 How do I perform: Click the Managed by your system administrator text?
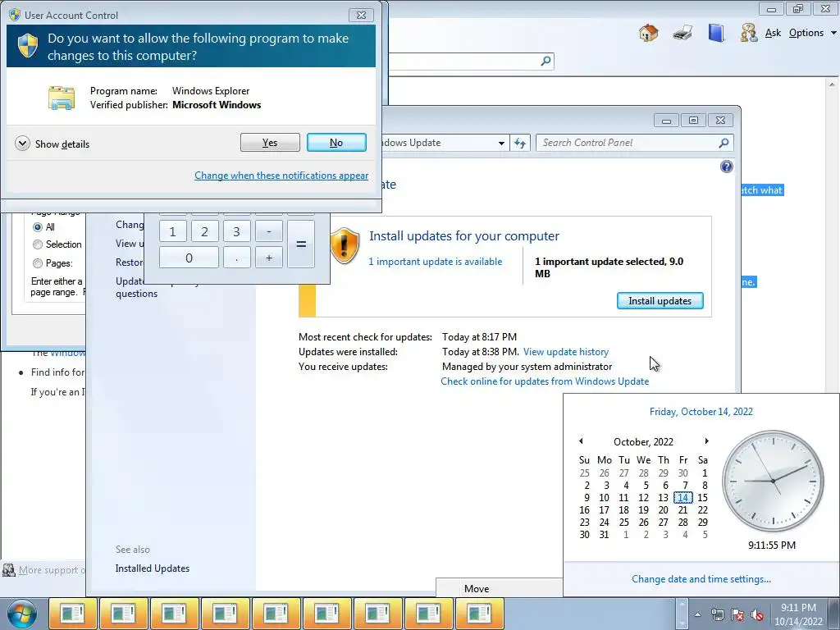527,367
